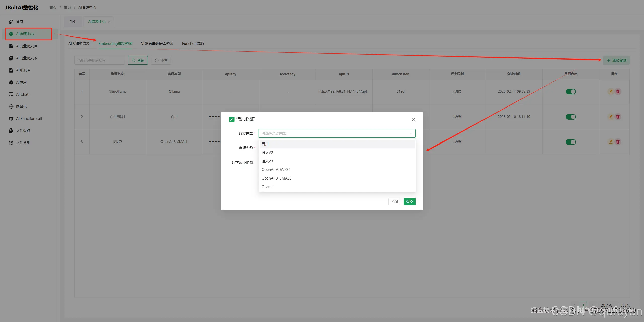
Task: Open the Function资源 tab
Action: point(193,44)
